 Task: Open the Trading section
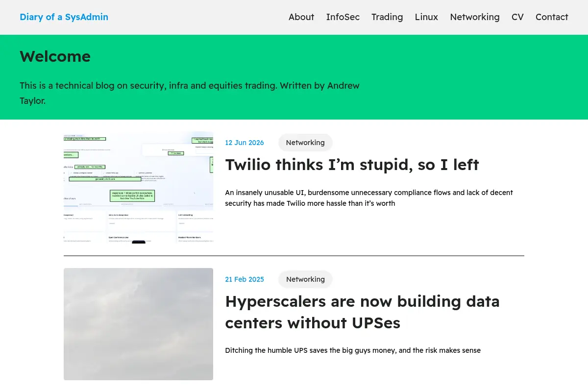click(387, 17)
